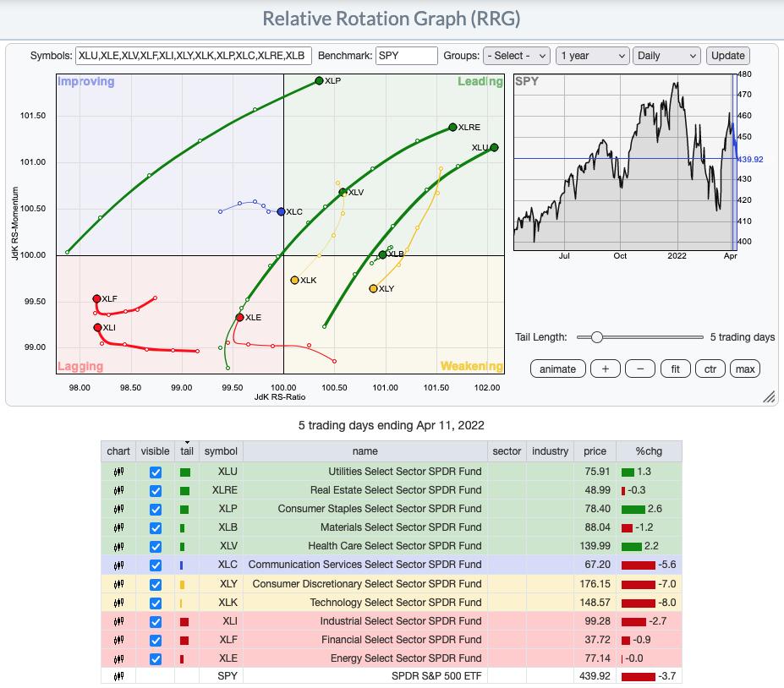Click the SPY price chart thumbnail
Viewport: 784px width, 688px height.
tap(625, 162)
